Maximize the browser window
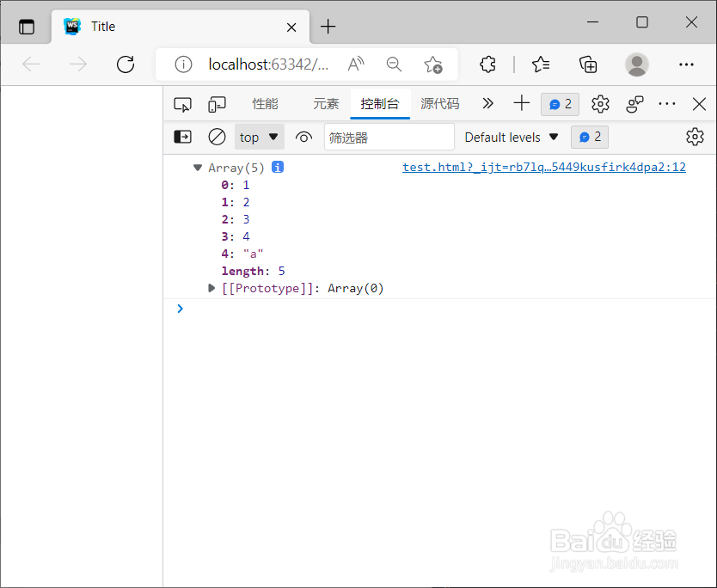Screen dimensions: 717x588 642,22
